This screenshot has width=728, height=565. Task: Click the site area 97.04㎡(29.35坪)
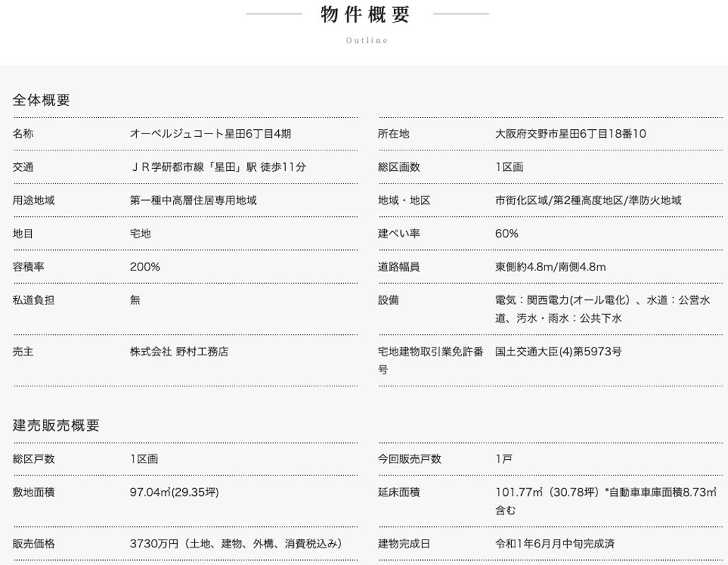174,492
